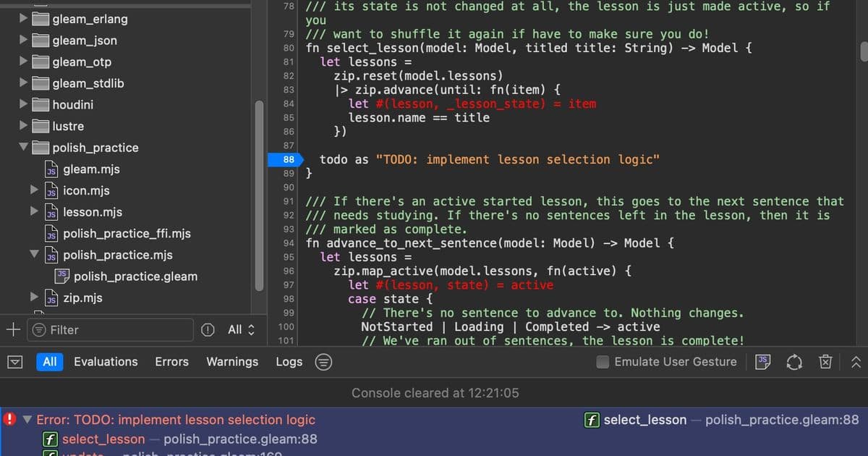Click the reload page icon
Image resolution: width=868 pixels, height=456 pixels.
point(794,362)
